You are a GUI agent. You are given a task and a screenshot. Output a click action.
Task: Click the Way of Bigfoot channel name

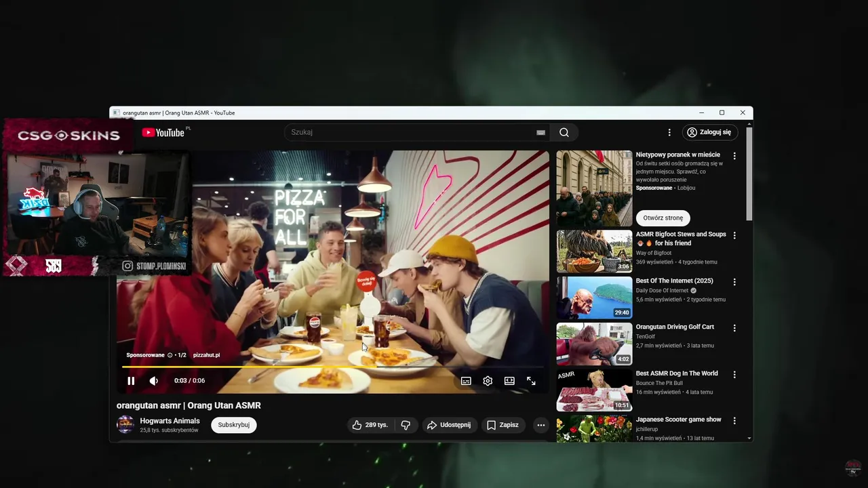pyautogui.click(x=654, y=253)
